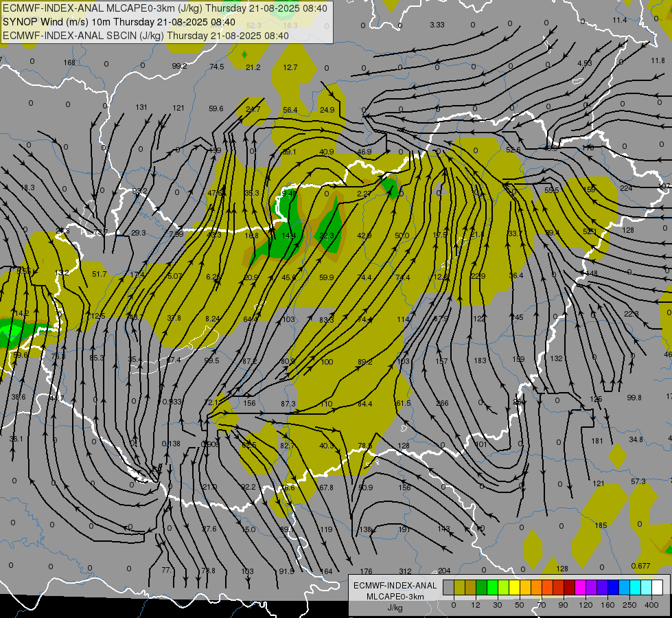The width and height of the screenshot is (672, 618).
Task: Click the map value 8.24
Action: (x=213, y=319)
